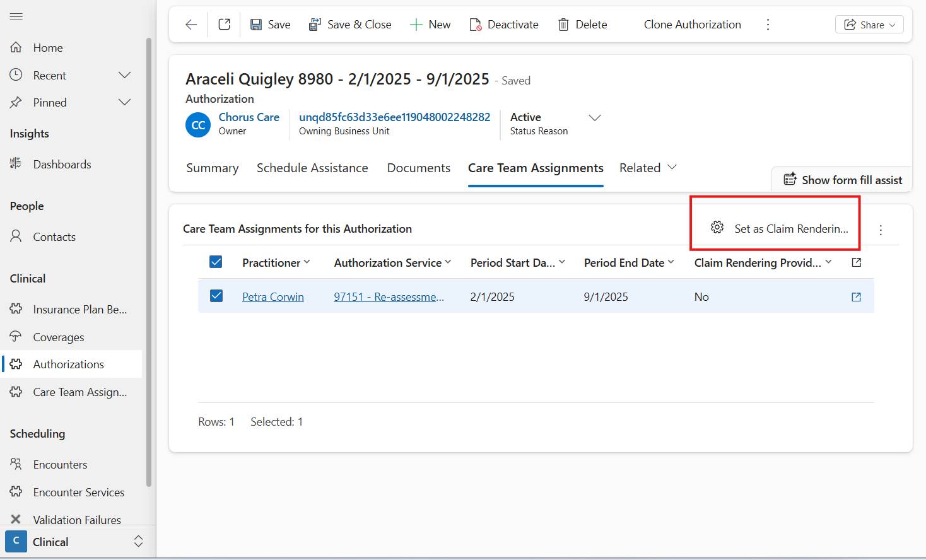Click Clone Authorization button

(x=692, y=25)
